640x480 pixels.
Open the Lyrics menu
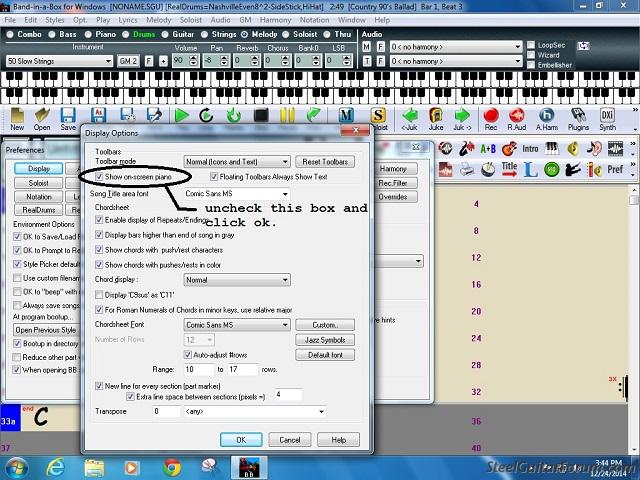click(x=128, y=20)
